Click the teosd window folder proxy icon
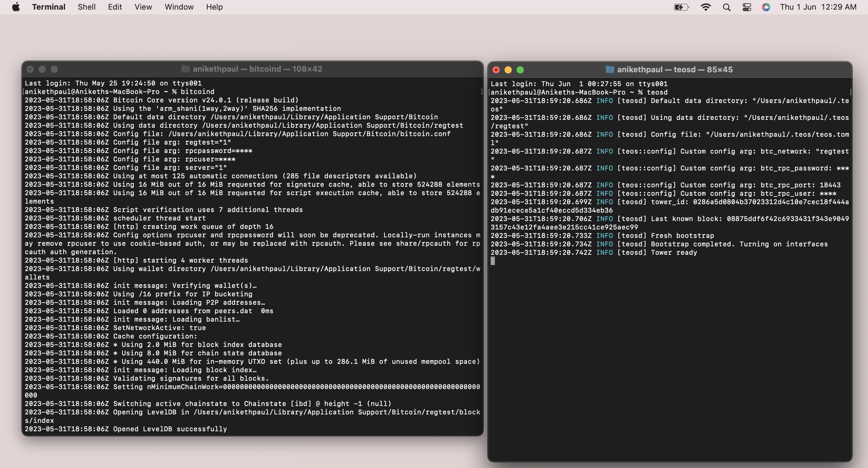 609,69
